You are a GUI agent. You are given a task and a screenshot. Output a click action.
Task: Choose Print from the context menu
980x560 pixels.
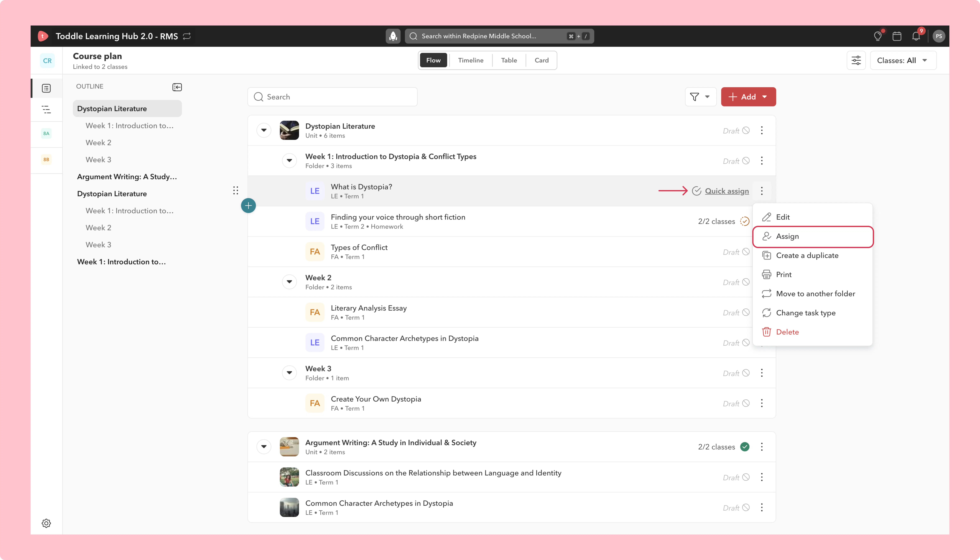tap(812, 275)
